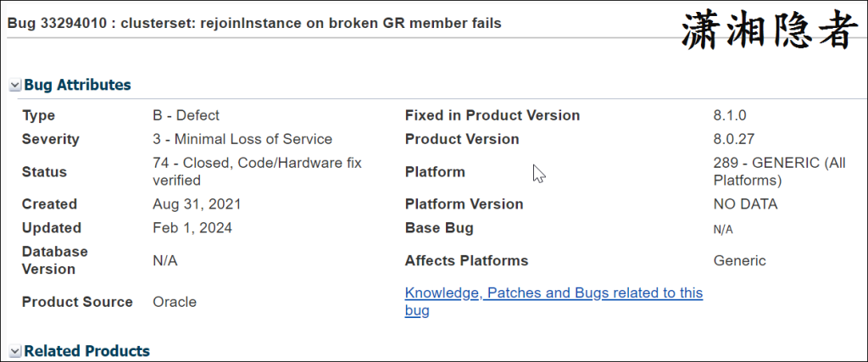Click the '8.0.27' product version value
The height and width of the screenshot is (362, 868).
click(x=734, y=139)
